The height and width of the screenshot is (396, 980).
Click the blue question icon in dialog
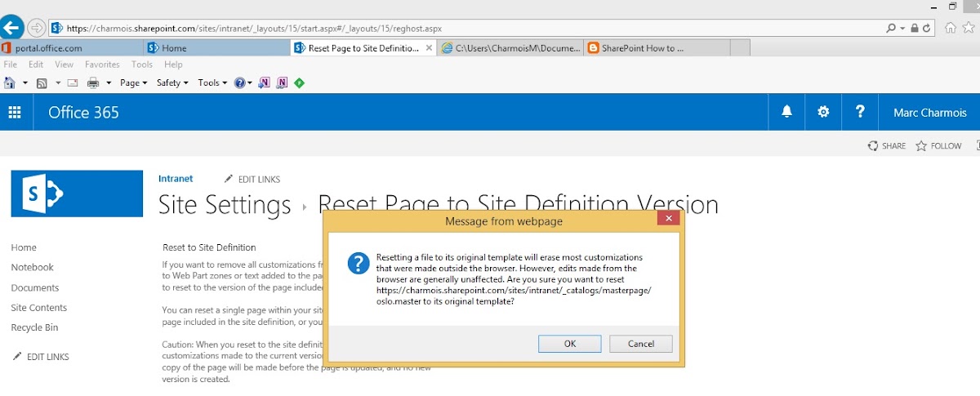click(359, 263)
